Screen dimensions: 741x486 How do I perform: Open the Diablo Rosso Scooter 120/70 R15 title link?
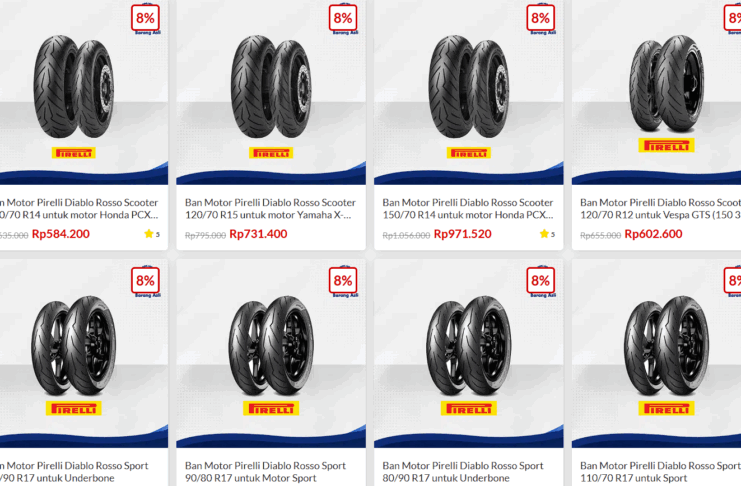270,208
